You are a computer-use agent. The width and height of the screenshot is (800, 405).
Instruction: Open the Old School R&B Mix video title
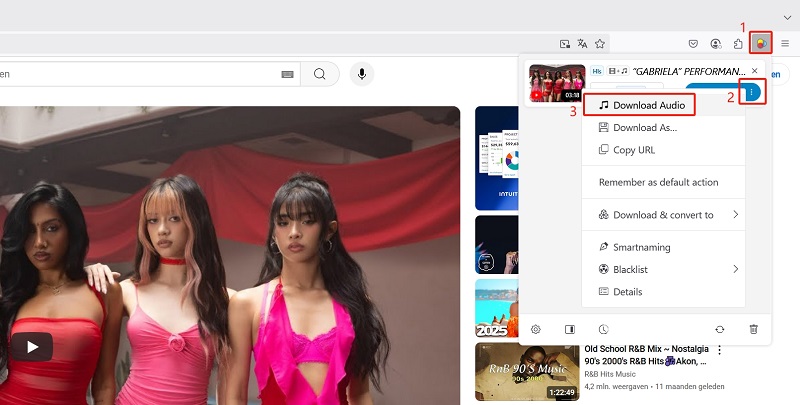point(646,355)
